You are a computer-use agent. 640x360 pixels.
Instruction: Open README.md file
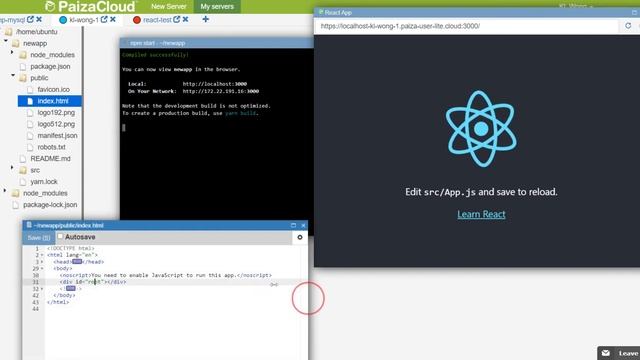pyautogui.click(x=50, y=158)
